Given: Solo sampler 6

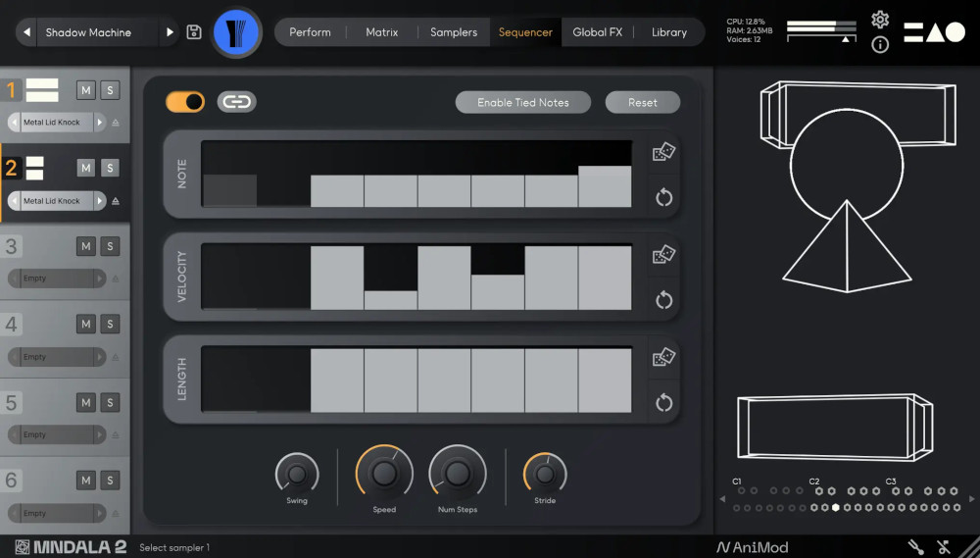Looking at the screenshot, I should coord(110,480).
